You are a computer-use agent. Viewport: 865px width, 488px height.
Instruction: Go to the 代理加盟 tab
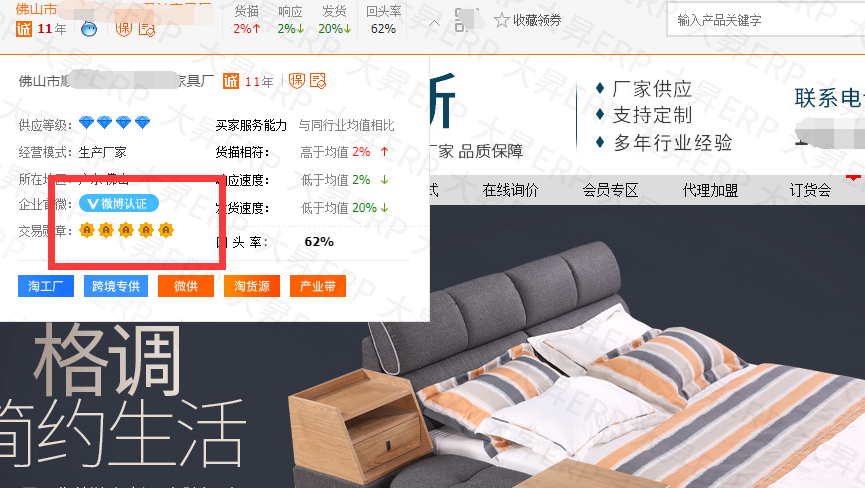(x=710, y=190)
